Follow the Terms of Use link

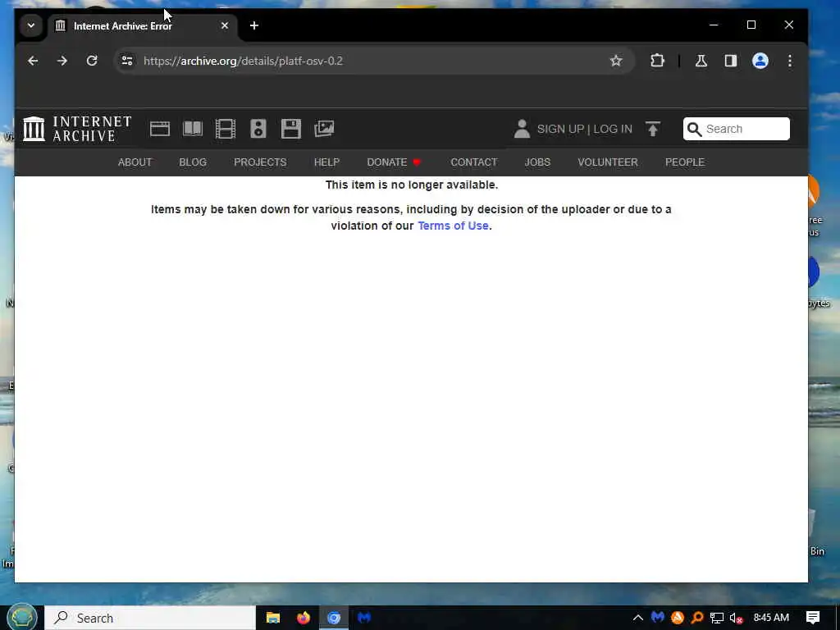pos(453,226)
